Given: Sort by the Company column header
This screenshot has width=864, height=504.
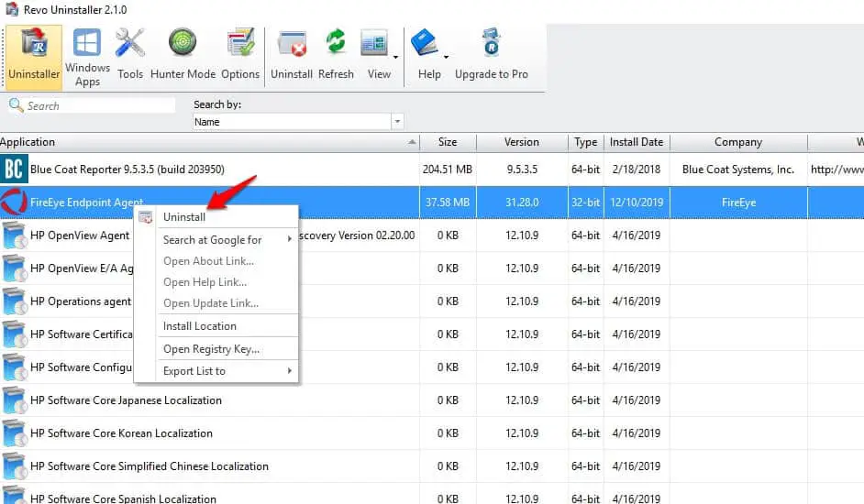Looking at the screenshot, I should coord(738,142).
